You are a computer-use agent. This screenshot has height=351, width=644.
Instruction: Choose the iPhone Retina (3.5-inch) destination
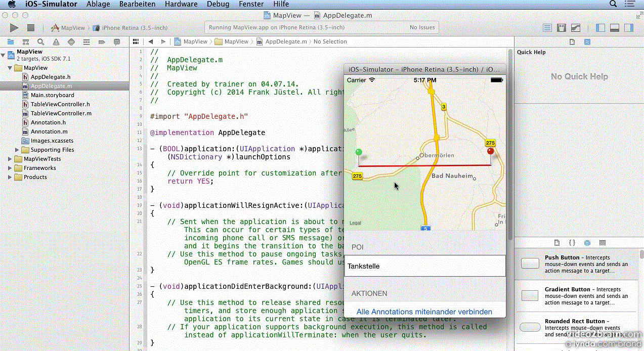[x=131, y=28]
